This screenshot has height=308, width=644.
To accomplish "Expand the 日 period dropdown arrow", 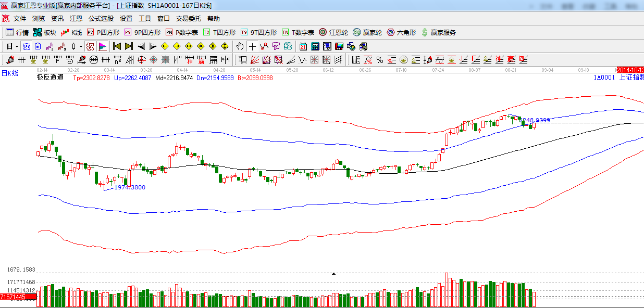I will (x=17, y=46).
